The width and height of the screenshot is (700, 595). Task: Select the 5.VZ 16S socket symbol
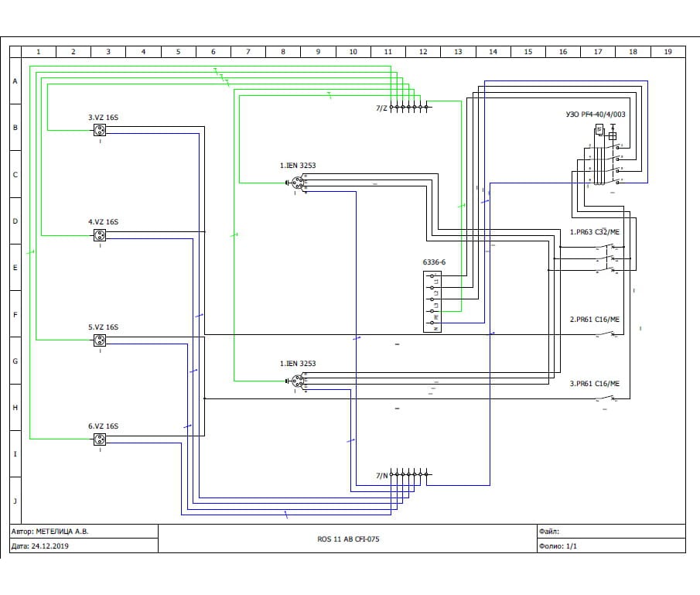point(100,340)
